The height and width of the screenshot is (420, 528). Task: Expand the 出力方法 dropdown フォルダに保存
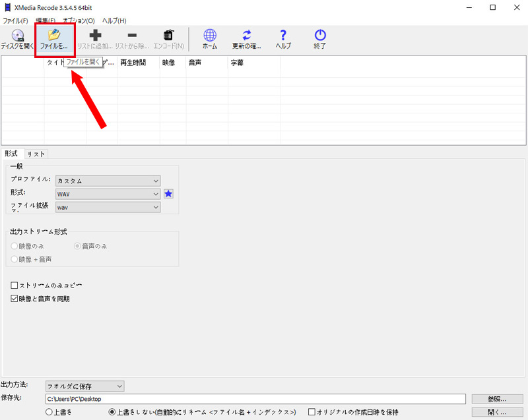point(85,386)
